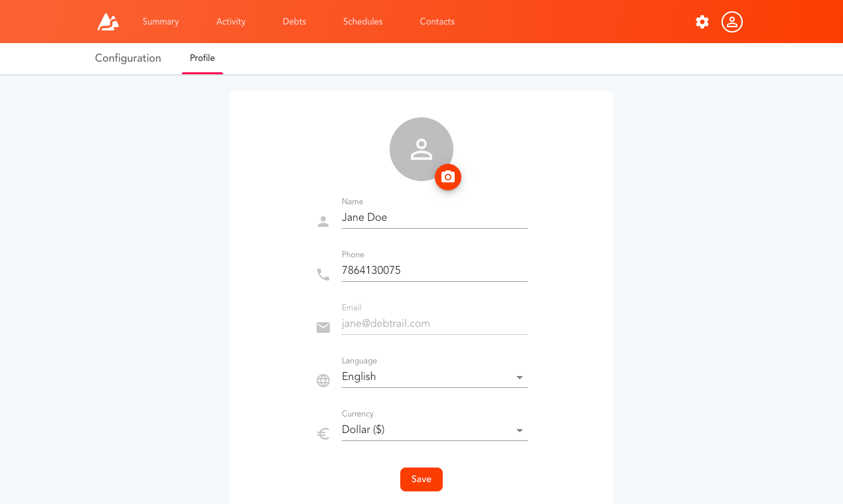Click the phone icon beside Phone field
The width and height of the screenshot is (843, 504).
click(x=323, y=274)
